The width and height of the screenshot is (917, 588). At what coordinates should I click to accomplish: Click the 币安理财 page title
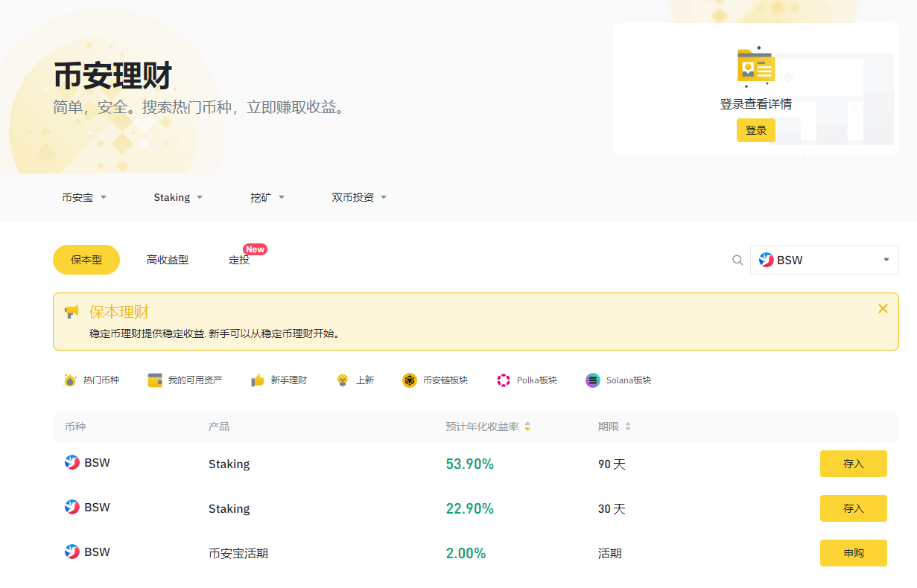(x=112, y=76)
